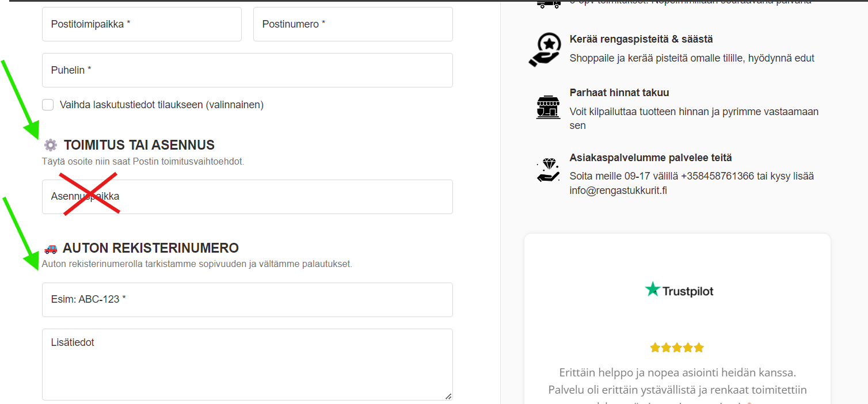Click the five-star rating row

677,348
